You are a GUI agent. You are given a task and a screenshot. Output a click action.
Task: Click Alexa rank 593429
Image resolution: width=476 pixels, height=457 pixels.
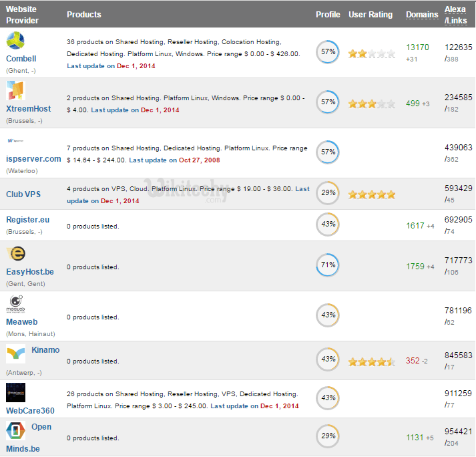[459, 188]
